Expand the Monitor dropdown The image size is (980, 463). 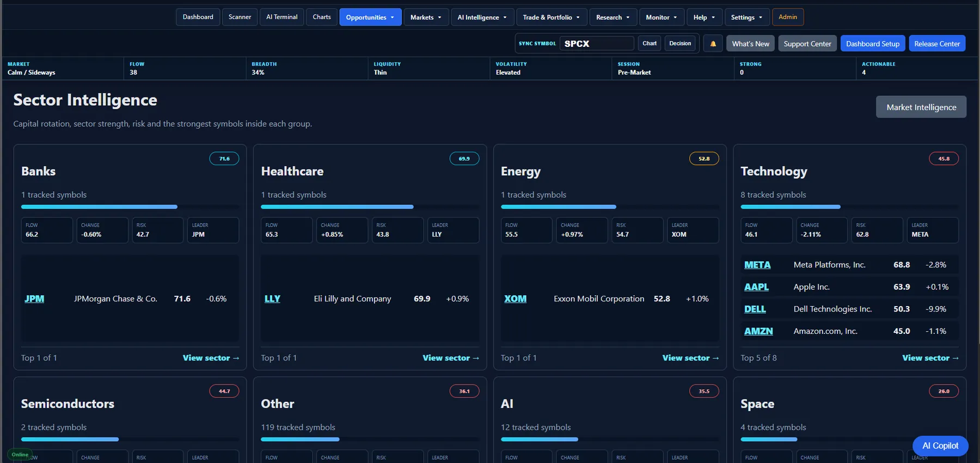click(661, 17)
